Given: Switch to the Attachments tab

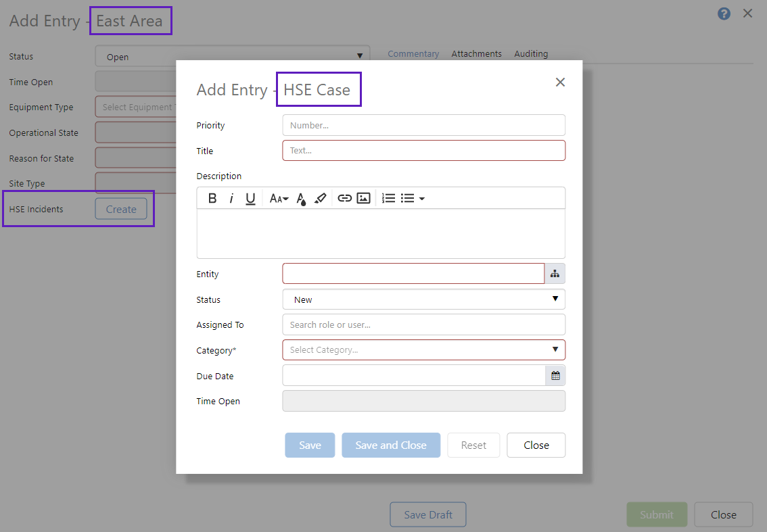Looking at the screenshot, I should coord(476,54).
